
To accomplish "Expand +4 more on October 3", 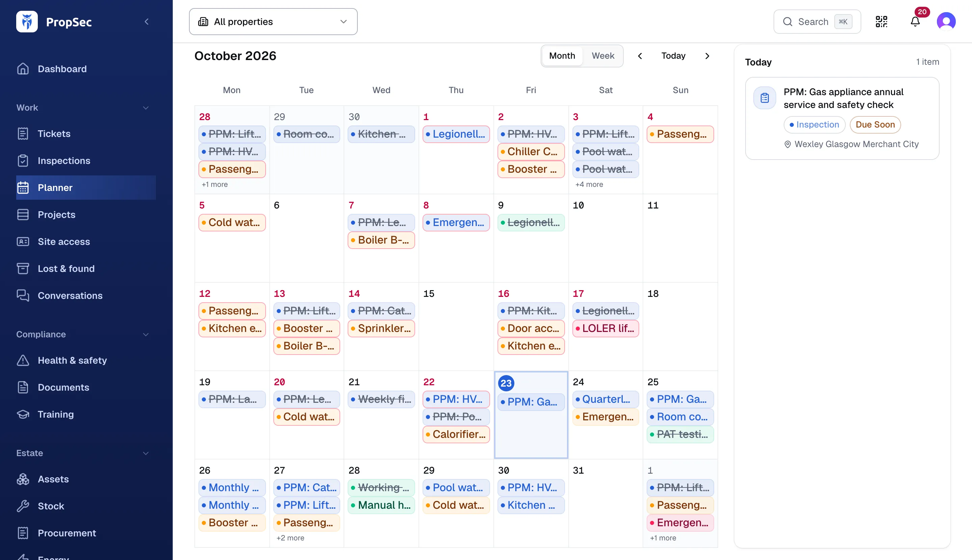I will click(589, 184).
